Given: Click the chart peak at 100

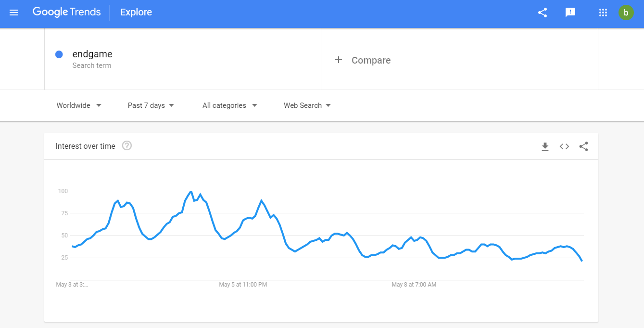Looking at the screenshot, I should (x=191, y=191).
